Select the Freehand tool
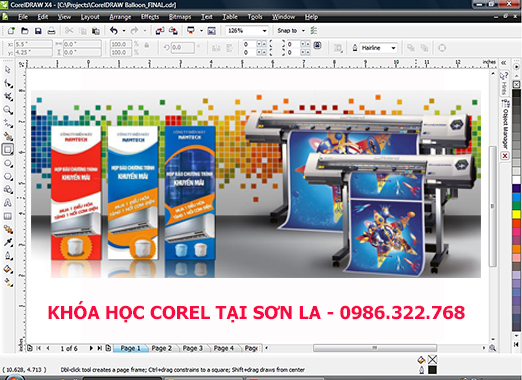This screenshot has height=380, width=522. click(8, 123)
